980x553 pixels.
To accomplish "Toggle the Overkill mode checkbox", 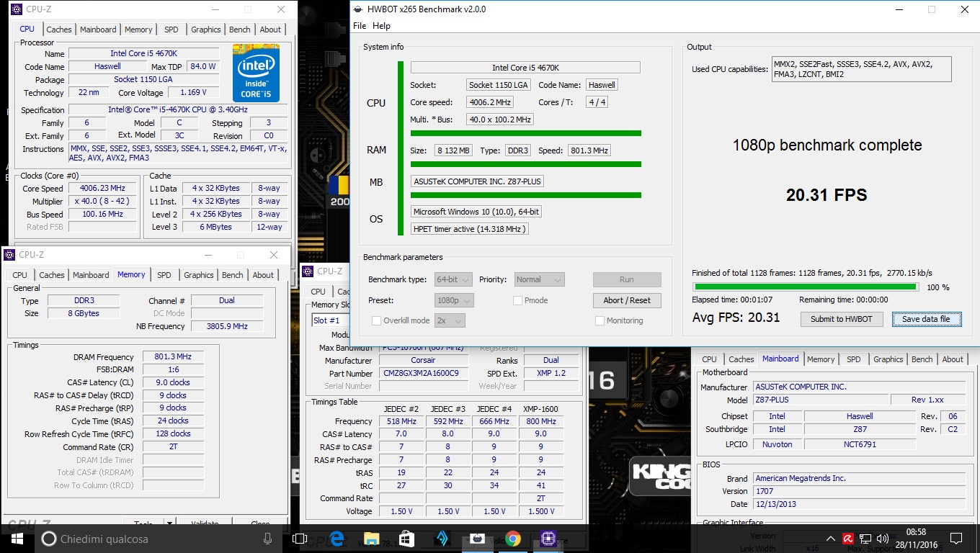I will [x=376, y=320].
